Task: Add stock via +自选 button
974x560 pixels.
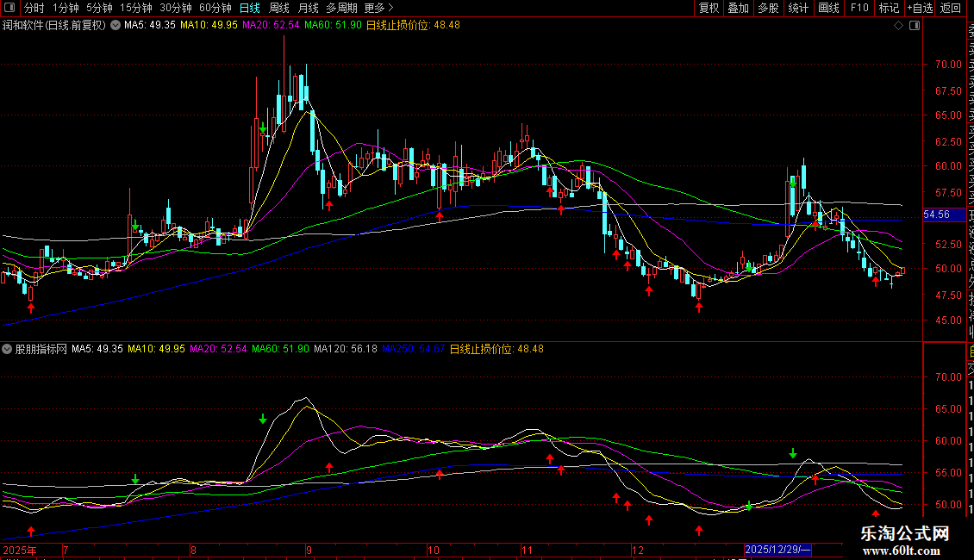Action: [x=919, y=8]
